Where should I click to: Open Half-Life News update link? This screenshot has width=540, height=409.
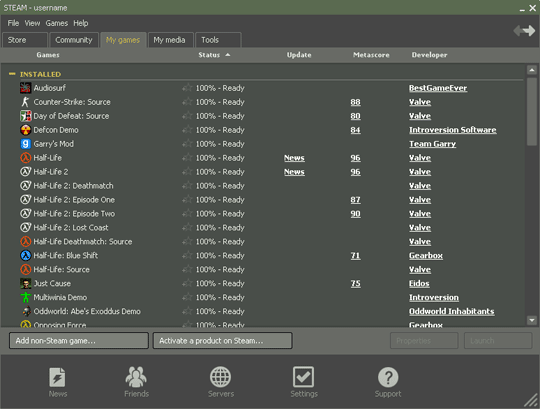pyautogui.click(x=294, y=158)
